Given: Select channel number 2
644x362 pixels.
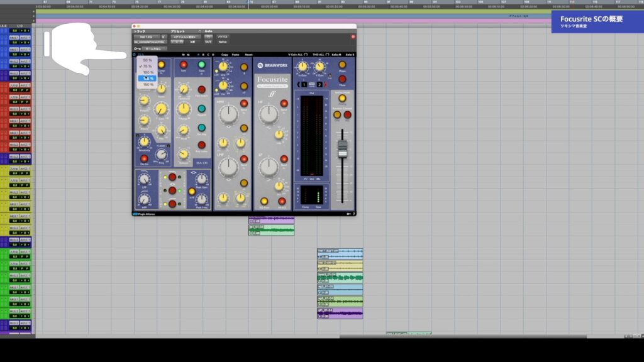Looking at the screenshot, I should point(319,85).
